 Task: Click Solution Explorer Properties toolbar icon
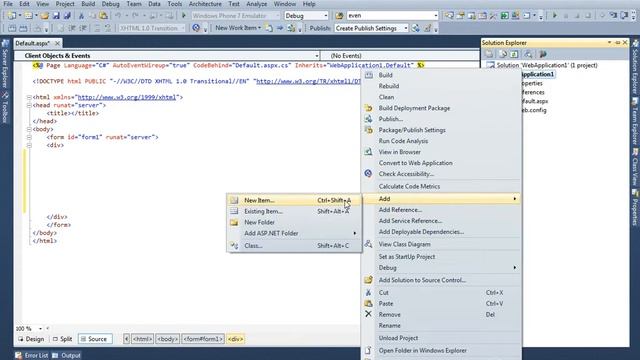coord(489,54)
